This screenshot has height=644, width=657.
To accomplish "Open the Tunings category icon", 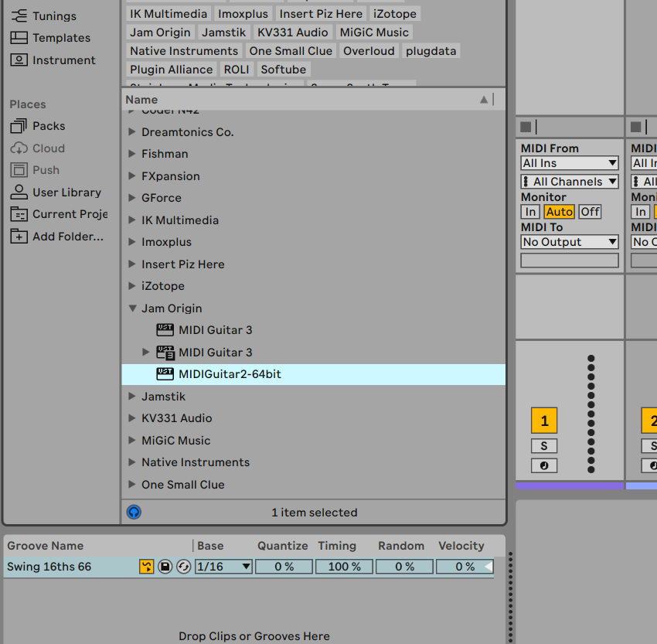I will (19, 16).
